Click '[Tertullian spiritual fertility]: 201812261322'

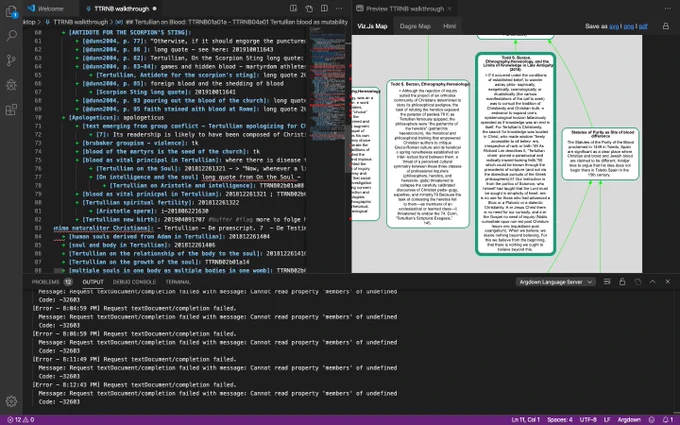pos(160,203)
